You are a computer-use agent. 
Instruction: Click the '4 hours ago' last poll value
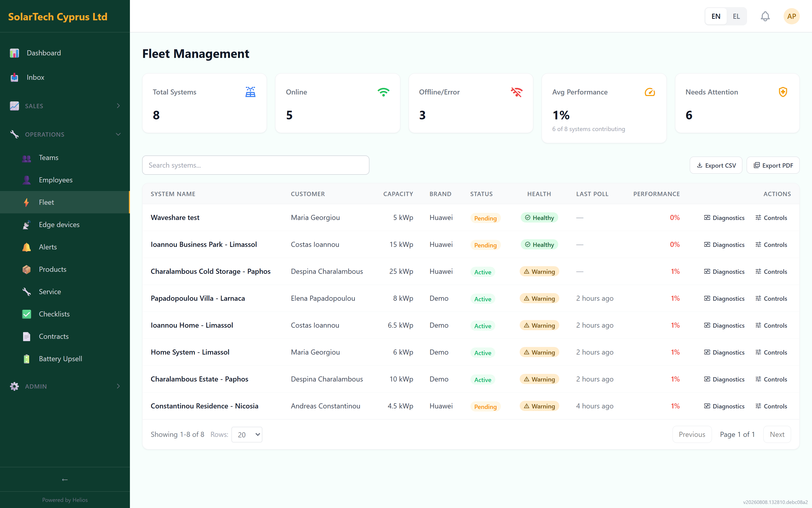(x=595, y=406)
